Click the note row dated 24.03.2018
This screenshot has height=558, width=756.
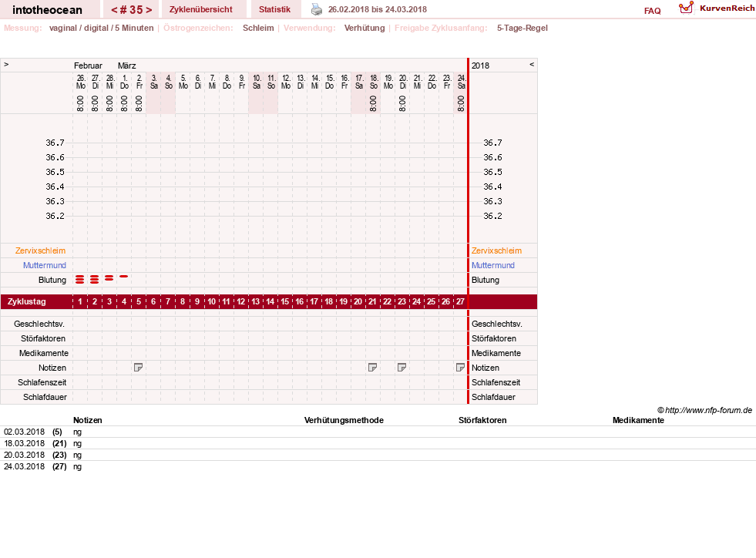click(378, 466)
